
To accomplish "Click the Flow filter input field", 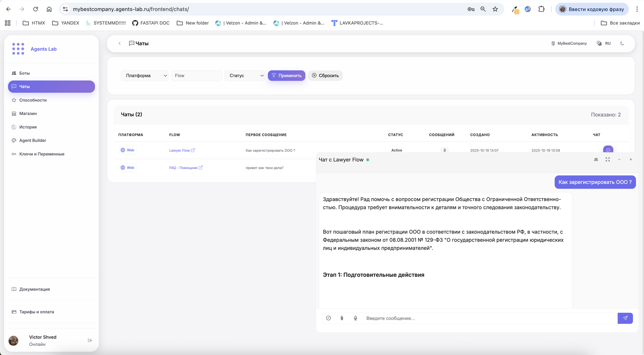I will click(196, 75).
